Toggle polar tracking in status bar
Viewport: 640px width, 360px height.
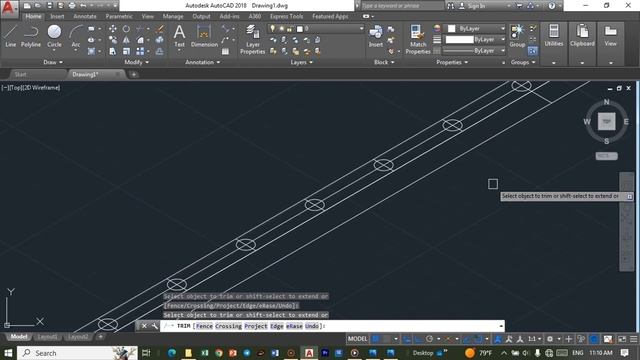429,339
